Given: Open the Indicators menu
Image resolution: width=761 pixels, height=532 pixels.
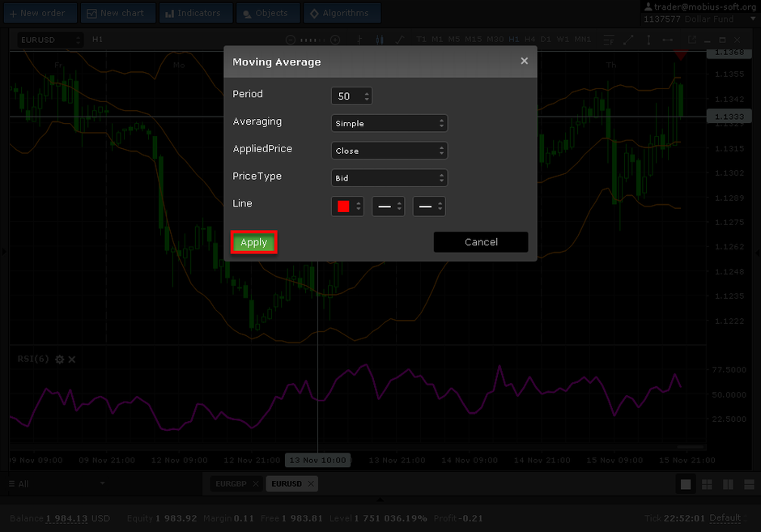Looking at the screenshot, I should pos(196,13).
